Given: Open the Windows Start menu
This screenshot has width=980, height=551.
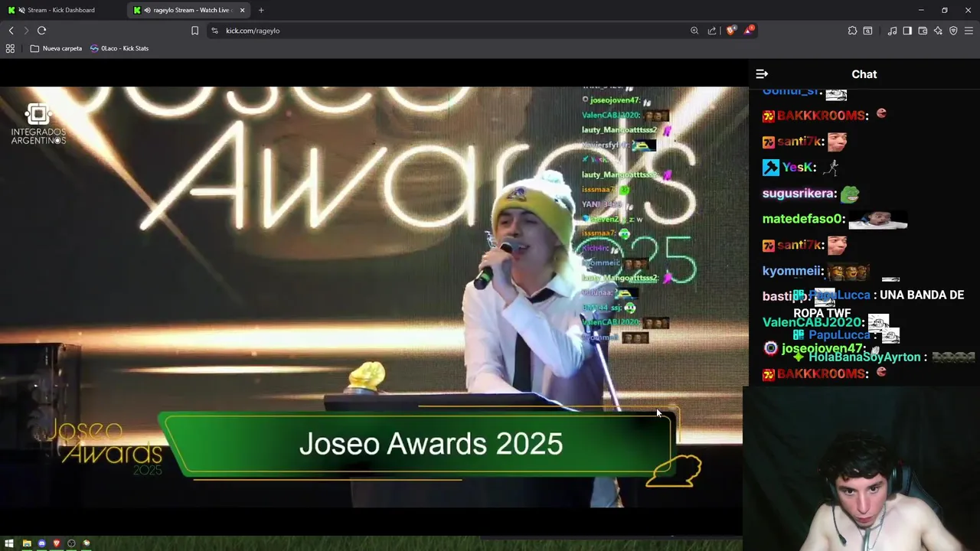Looking at the screenshot, I should pos(9,543).
